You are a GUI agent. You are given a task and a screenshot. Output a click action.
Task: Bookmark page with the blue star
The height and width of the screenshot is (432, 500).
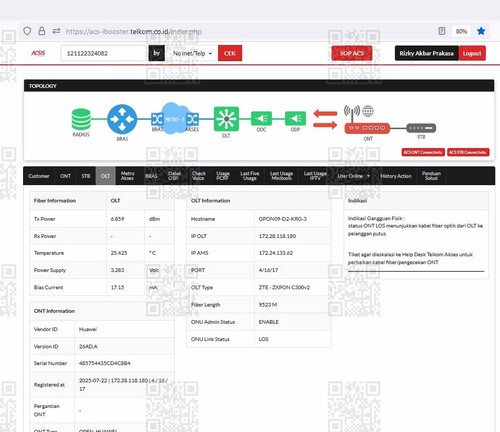(481, 31)
